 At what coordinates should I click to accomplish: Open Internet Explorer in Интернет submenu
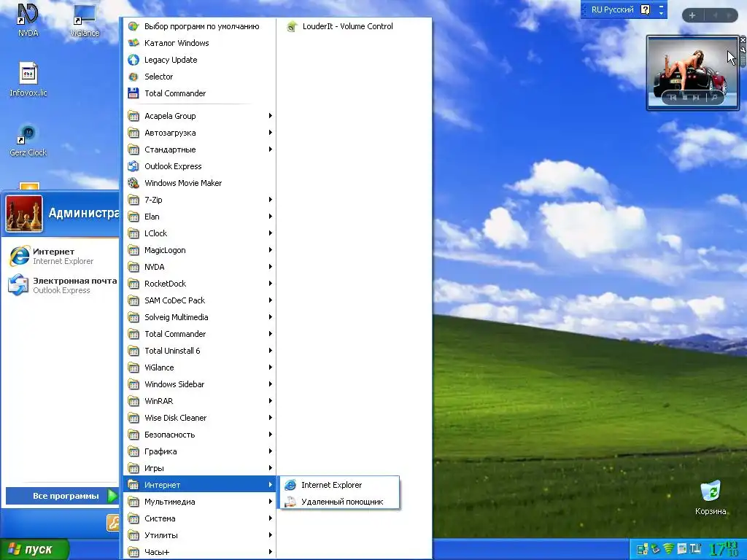(x=339, y=485)
